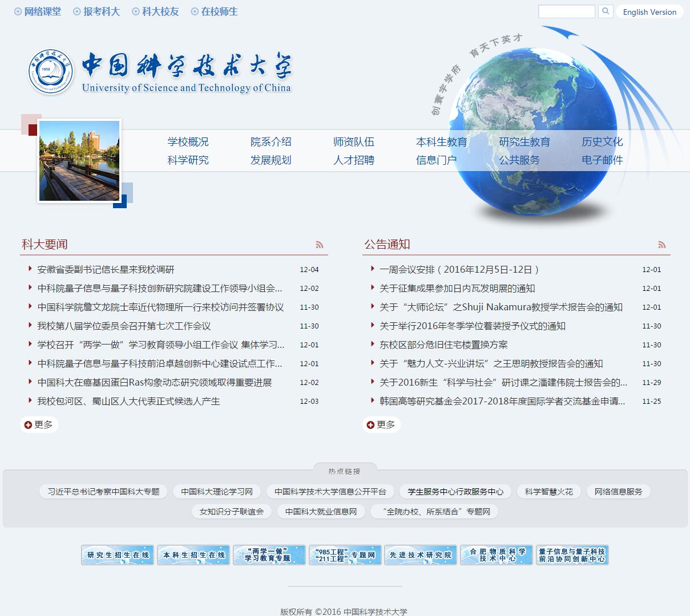Open notice 关于征集成果参加日内瓦发明展的通知
Image resolution: width=690 pixels, height=616 pixels.
point(457,288)
